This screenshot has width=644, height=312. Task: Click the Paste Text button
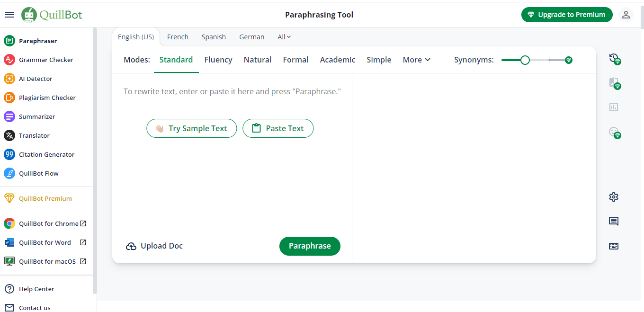click(x=278, y=128)
